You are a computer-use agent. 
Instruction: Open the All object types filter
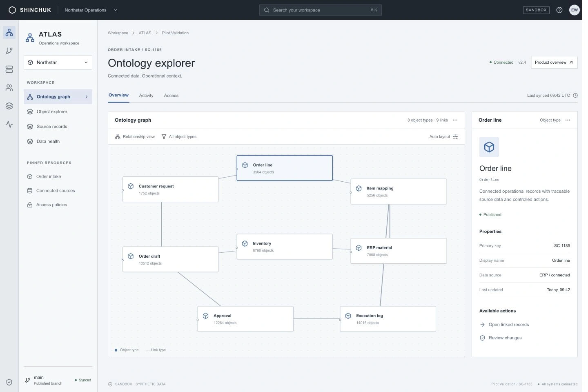tap(179, 137)
